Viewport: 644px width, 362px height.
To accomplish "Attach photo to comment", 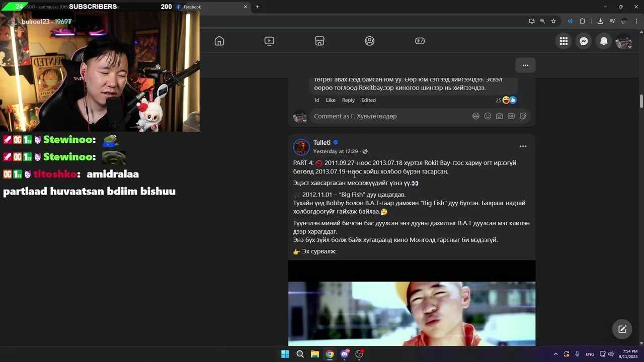I will (x=499, y=116).
